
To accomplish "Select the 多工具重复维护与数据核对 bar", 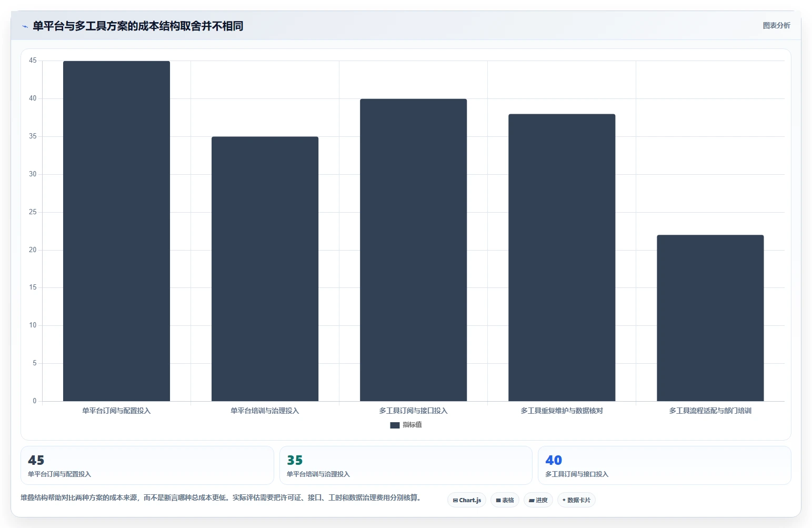I will click(562, 257).
